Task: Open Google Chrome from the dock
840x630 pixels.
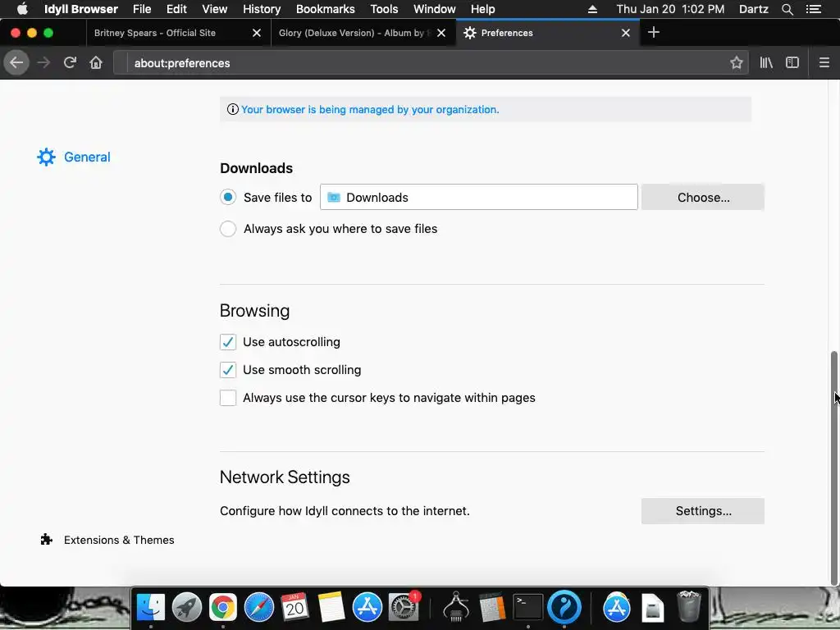Action: click(x=223, y=608)
